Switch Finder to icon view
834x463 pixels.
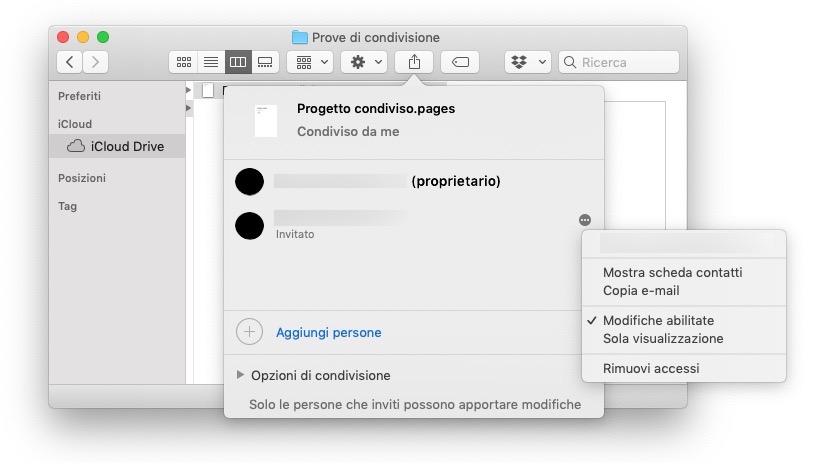coord(184,62)
